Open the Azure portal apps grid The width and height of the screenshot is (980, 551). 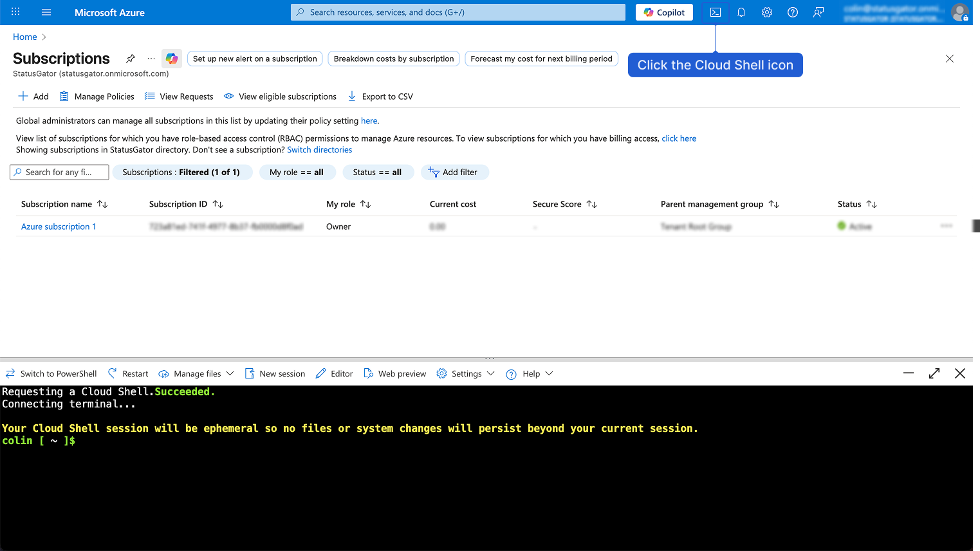pos(15,12)
